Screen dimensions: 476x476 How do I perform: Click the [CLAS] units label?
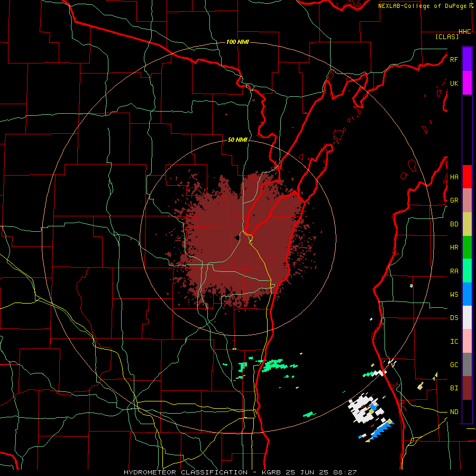447,36
